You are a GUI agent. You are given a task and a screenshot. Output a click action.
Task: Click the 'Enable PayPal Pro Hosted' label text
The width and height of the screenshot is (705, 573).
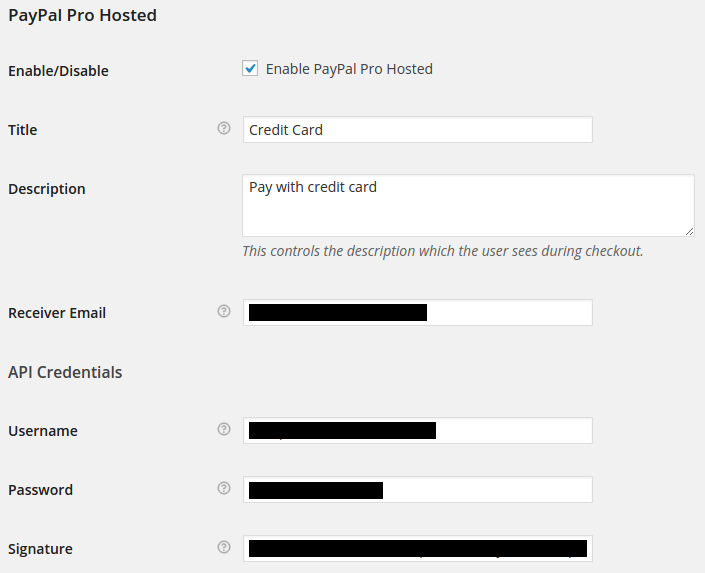tap(349, 69)
